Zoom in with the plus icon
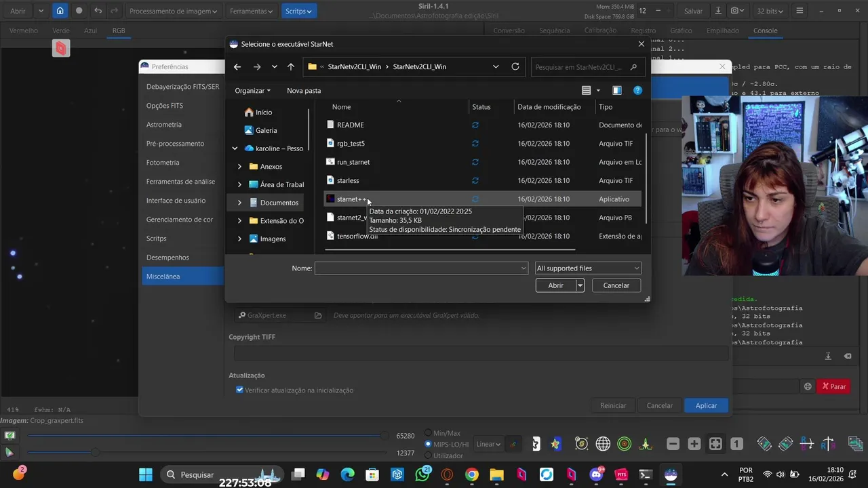This screenshot has width=868, height=488. (694, 444)
